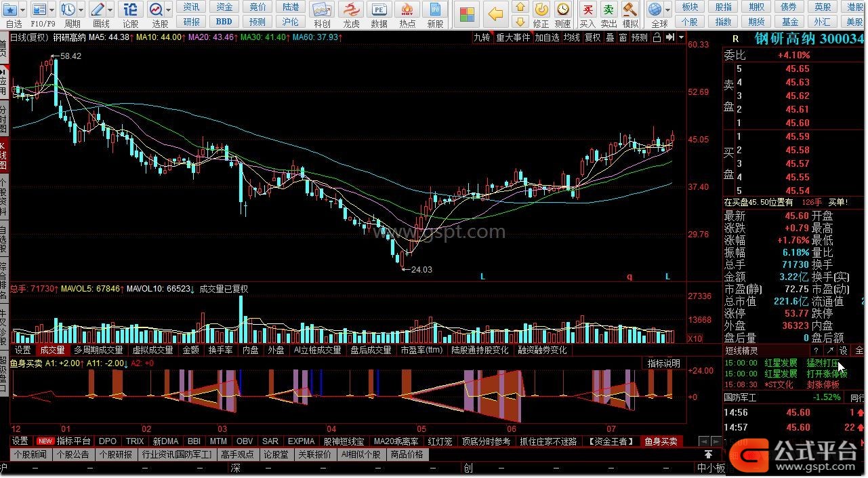Open the 数据 PE data icon
The height and width of the screenshot is (478, 868).
point(379,10)
